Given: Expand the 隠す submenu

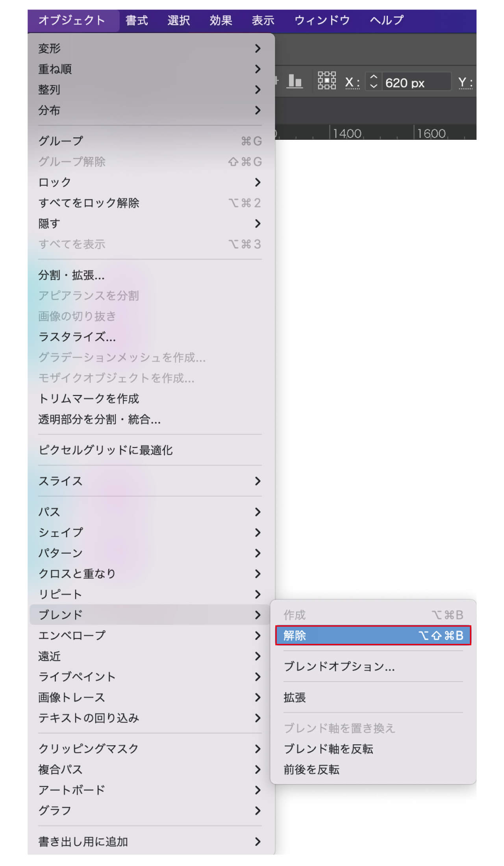Looking at the screenshot, I should coord(150,224).
